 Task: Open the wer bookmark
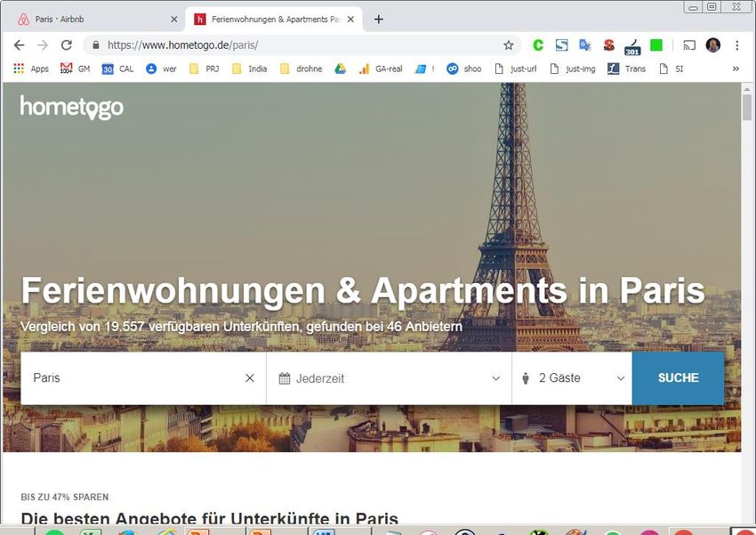[161, 69]
